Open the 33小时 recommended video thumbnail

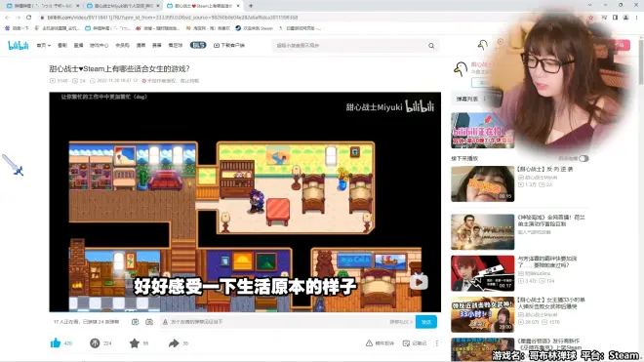pyautogui.click(x=483, y=314)
